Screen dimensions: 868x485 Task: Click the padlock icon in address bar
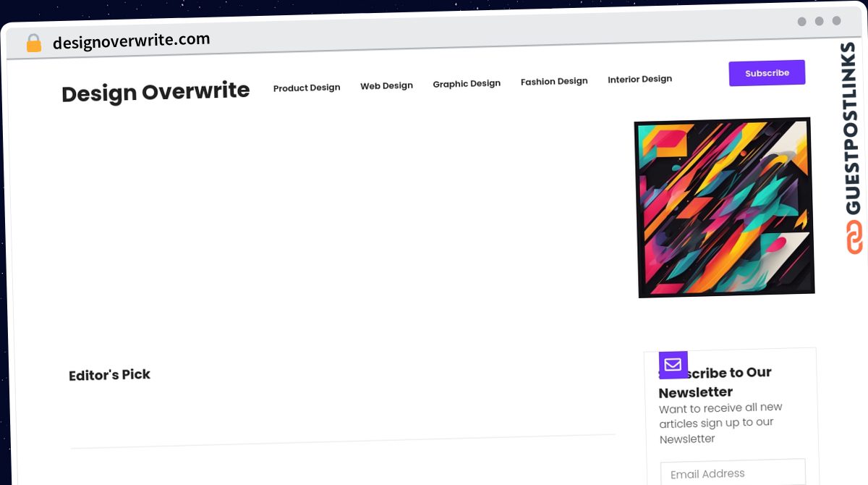33,43
